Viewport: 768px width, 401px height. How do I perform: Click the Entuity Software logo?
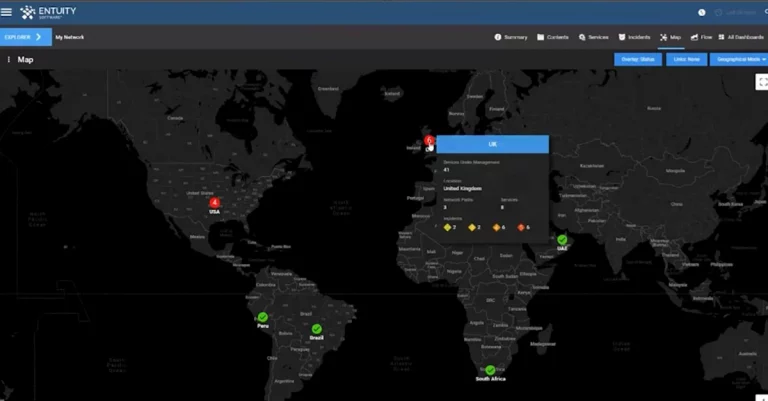coord(48,12)
